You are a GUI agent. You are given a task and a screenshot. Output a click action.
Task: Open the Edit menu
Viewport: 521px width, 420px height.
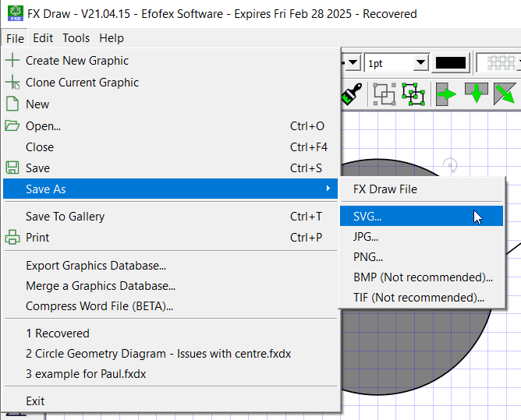(43, 38)
